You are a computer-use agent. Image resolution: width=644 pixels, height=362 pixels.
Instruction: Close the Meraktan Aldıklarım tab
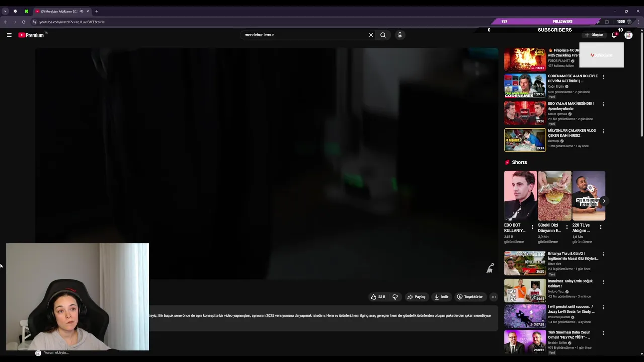88,11
